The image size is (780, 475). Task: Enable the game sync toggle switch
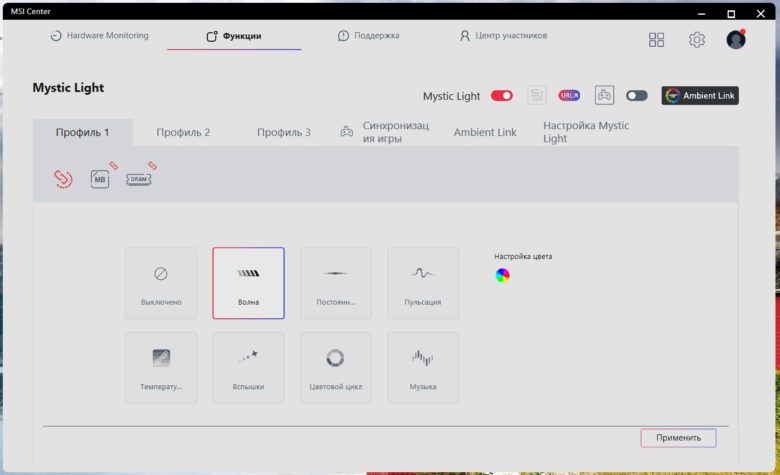637,95
